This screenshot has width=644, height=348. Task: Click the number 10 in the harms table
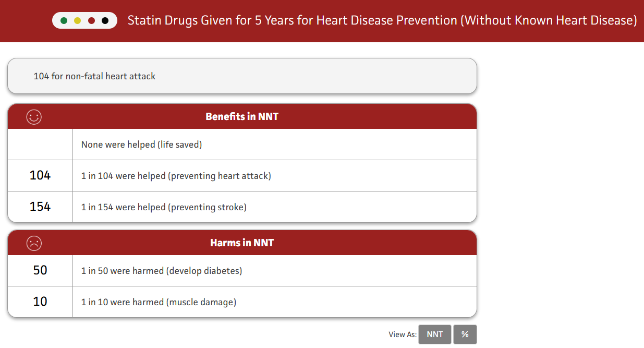pyautogui.click(x=40, y=302)
